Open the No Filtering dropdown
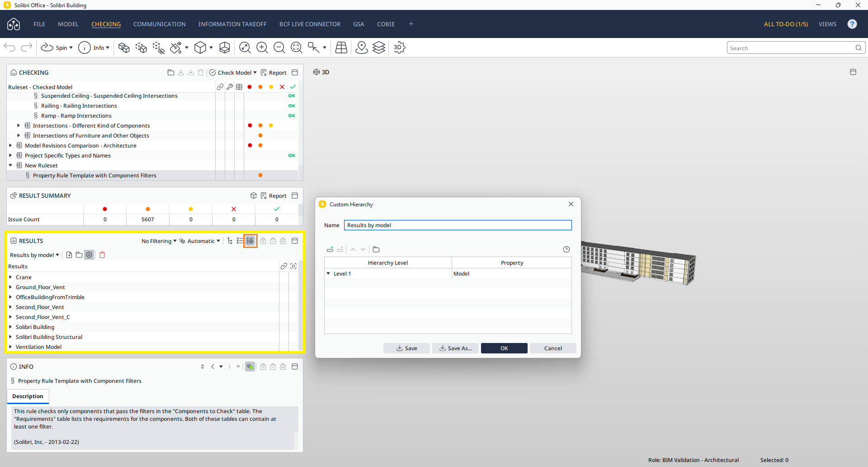Image resolution: width=868 pixels, height=467 pixels. [159, 241]
